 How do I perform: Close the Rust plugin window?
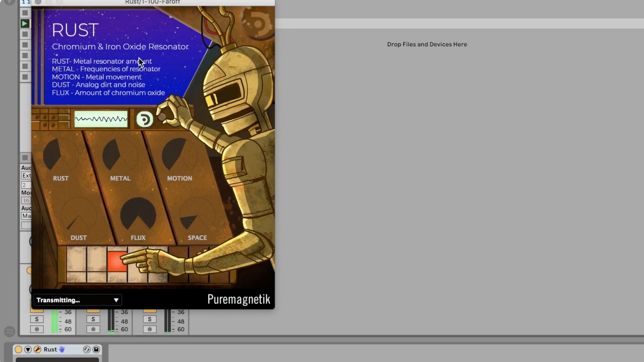click(38, 2)
